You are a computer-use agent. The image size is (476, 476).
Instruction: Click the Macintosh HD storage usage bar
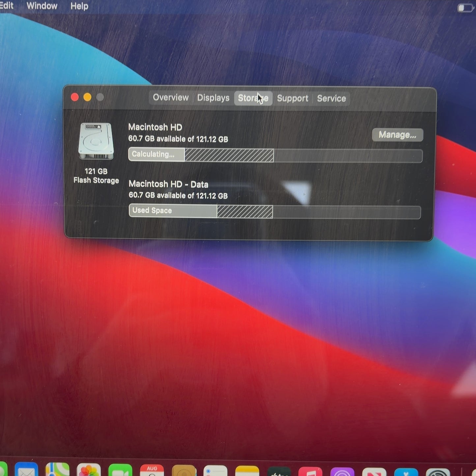tap(275, 155)
